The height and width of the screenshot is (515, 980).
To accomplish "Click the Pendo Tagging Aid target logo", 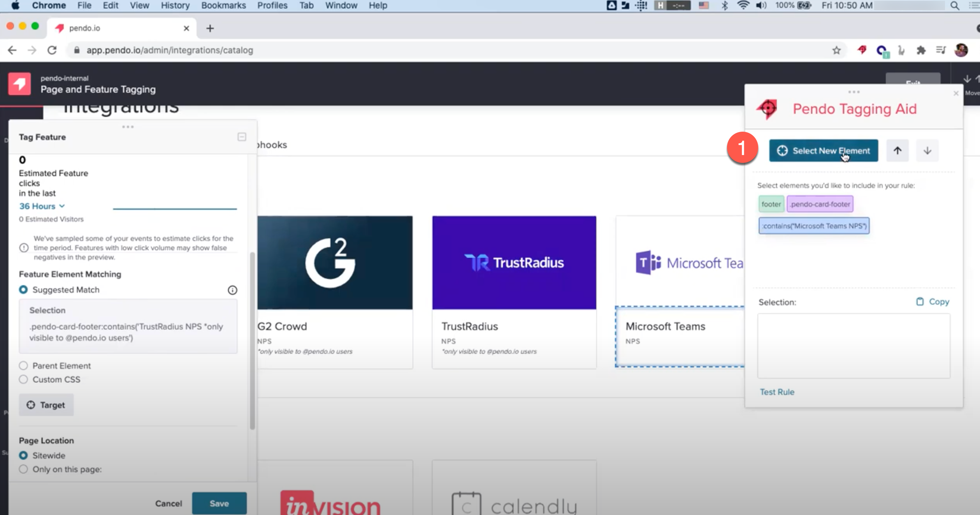I will click(x=767, y=109).
